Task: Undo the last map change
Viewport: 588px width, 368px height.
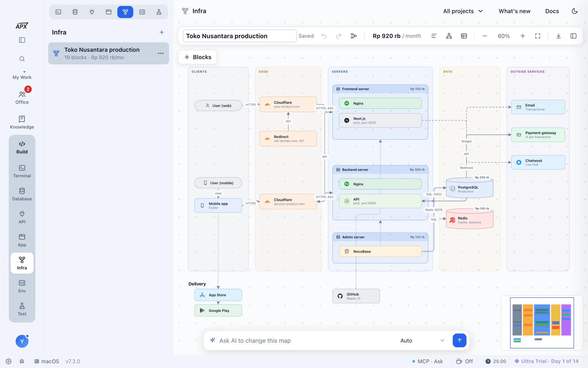Action: (x=324, y=36)
